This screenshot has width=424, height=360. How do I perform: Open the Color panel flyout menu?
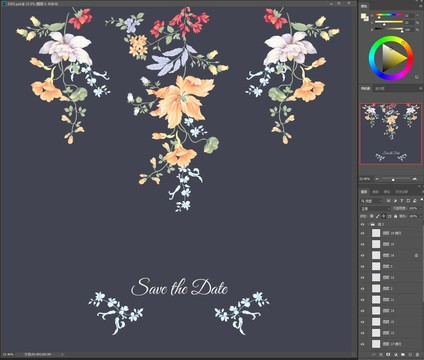point(421,6)
